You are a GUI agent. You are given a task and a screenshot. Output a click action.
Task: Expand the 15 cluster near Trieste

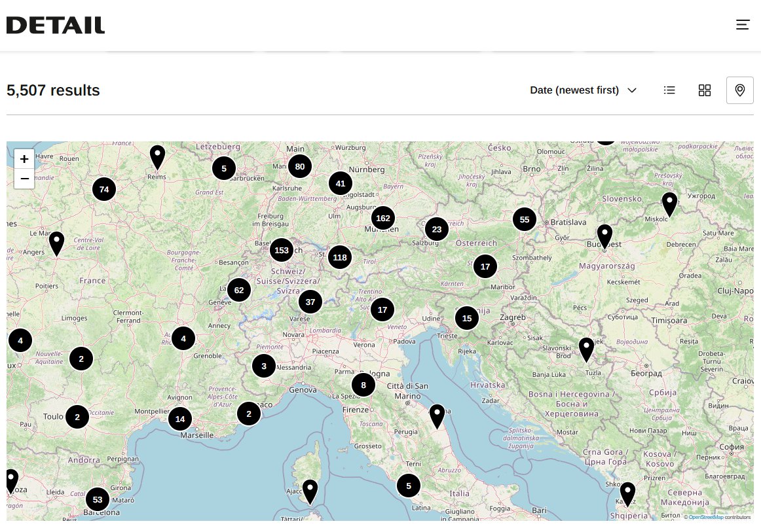467,318
